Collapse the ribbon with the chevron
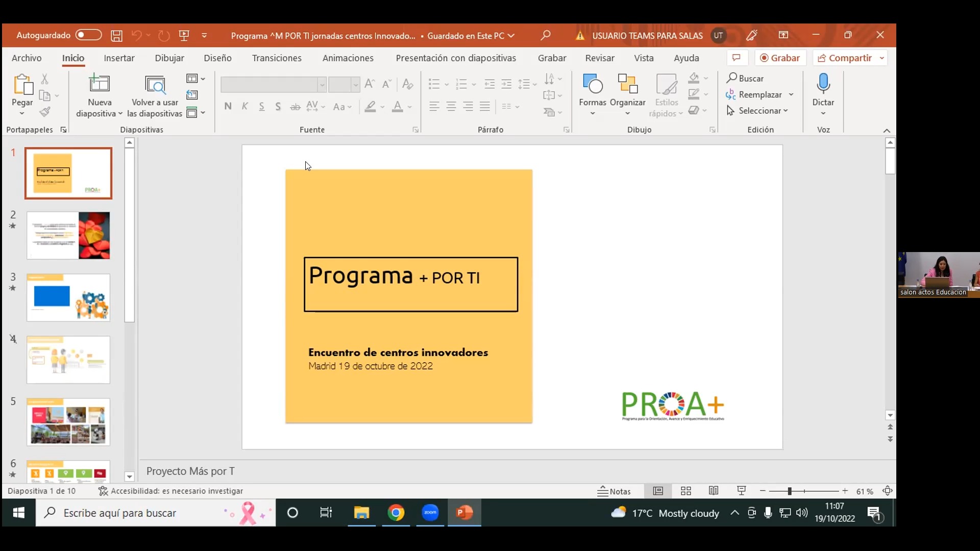980x551 pixels. 887,131
